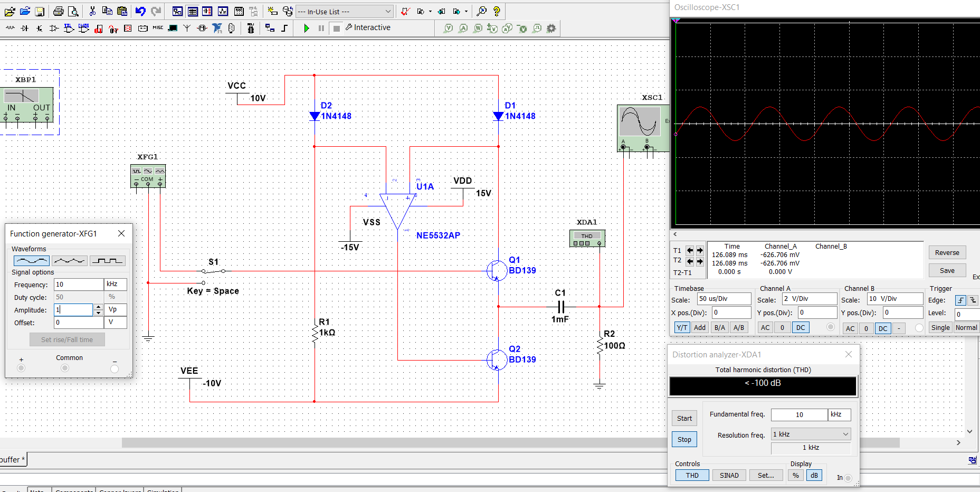The image size is (980, 492).
Task: Open the MISC component group
Action: click(158, 28)
